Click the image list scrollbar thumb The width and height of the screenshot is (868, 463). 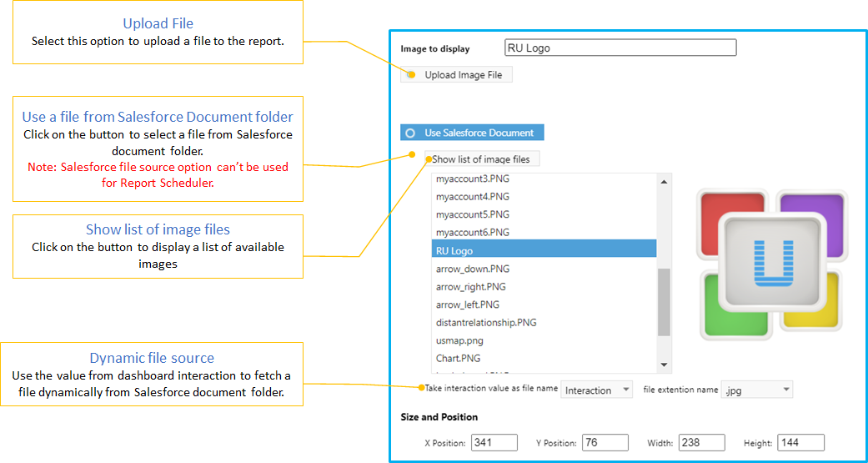665,302
